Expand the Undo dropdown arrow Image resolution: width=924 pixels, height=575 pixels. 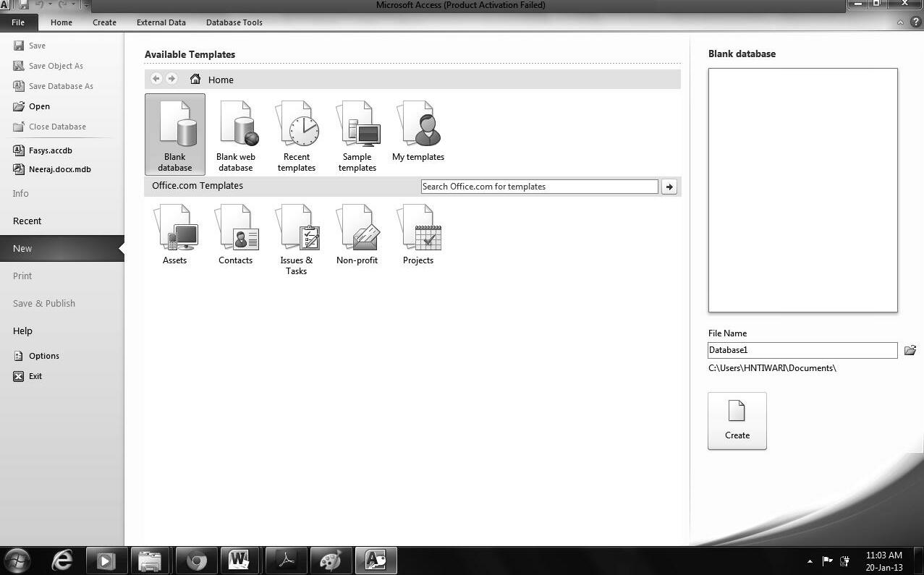(x=50, y=5)
